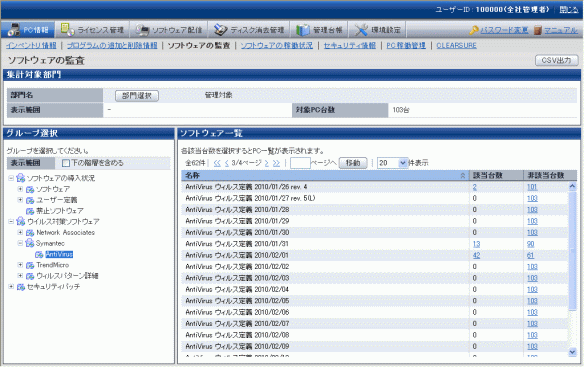This screenshot has height=367, width=584.
Task: Click the PC情報 tab icon
Action: pyautogui.click(x=13, y=29)
